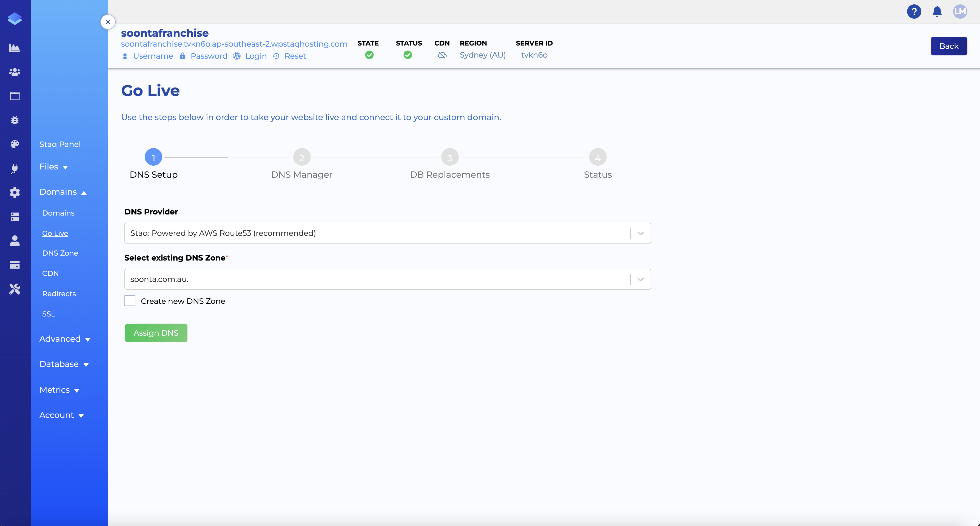Open the tools wrench sidebar icon
The width and height of the screenshot is (980, 526).
[x=15, y=289]
